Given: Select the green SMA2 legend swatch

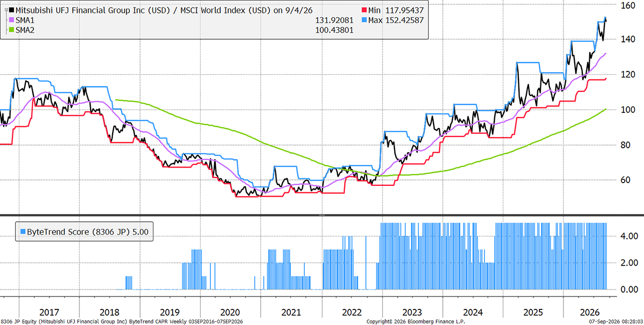Looking at the screenshot, I should [x=12, y=28].
